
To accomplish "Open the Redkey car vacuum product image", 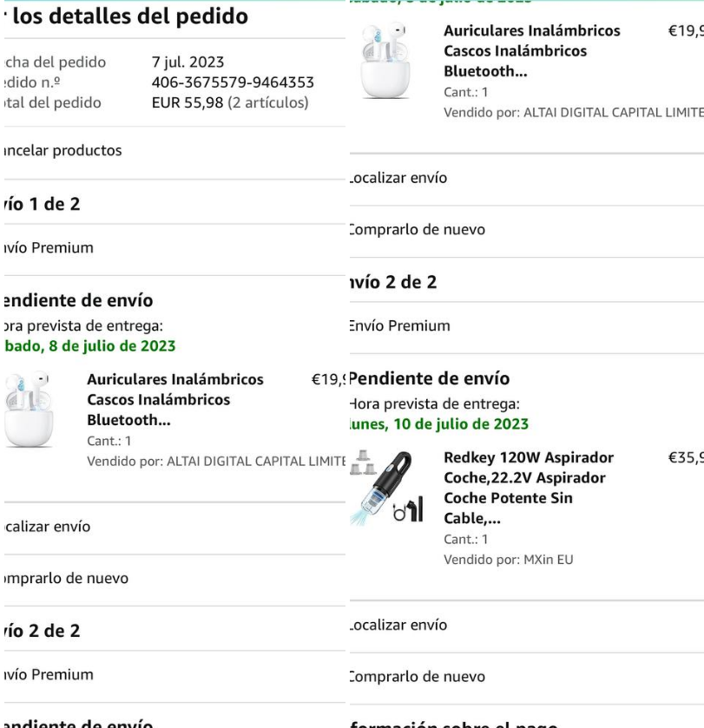I will pos(387,488).
